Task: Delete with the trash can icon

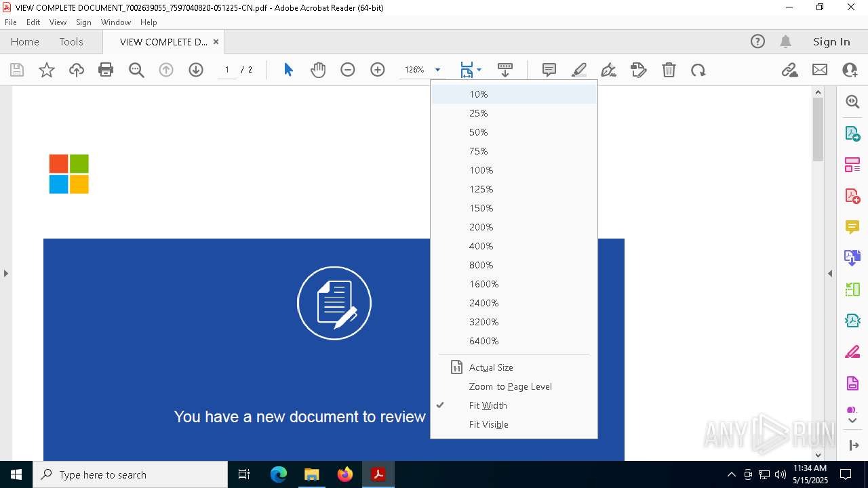Action: coord(669,70)
